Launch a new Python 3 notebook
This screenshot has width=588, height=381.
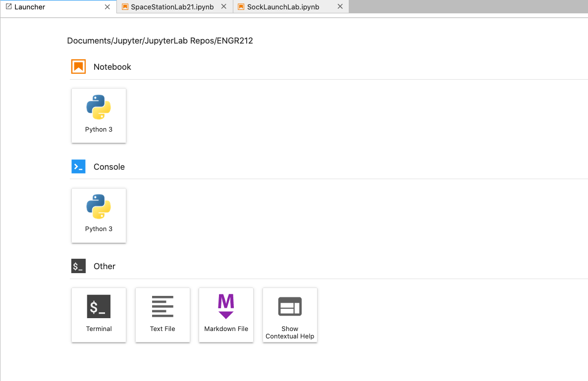click(99, 115)
